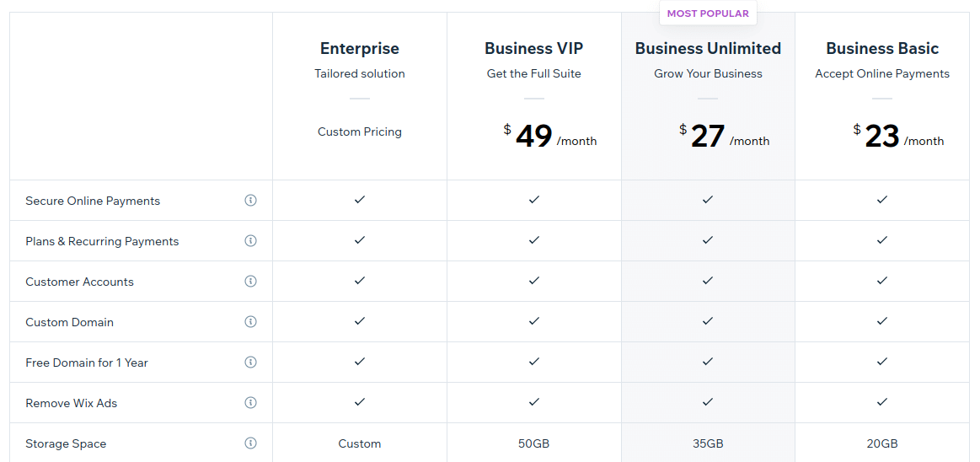Click the Custom Pricing text

click(x=359, y=132)
